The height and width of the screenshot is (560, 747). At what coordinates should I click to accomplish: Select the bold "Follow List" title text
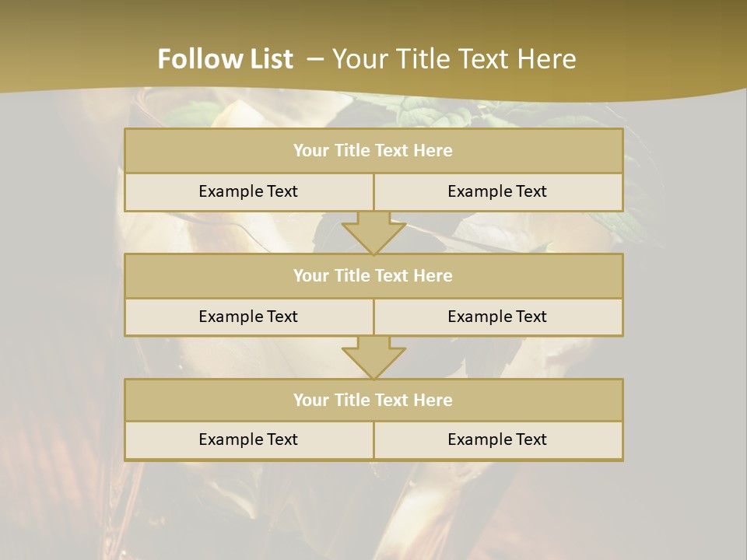click(225, 59)
